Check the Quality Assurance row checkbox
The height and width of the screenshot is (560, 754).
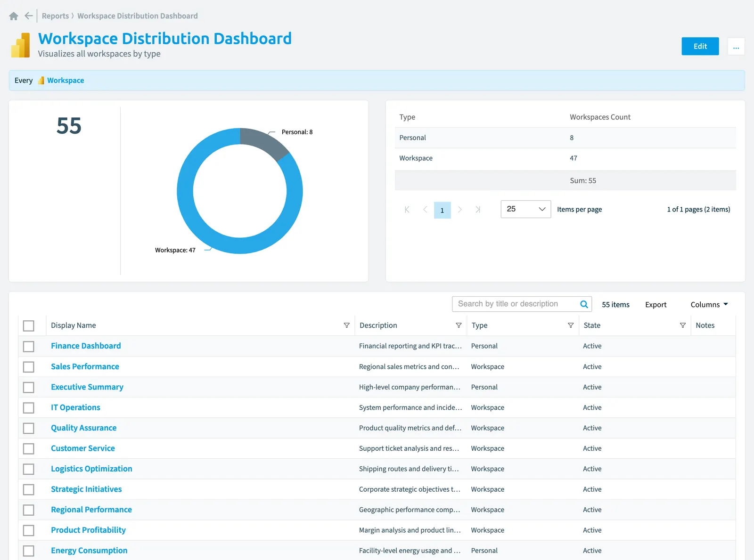point(29,428)
